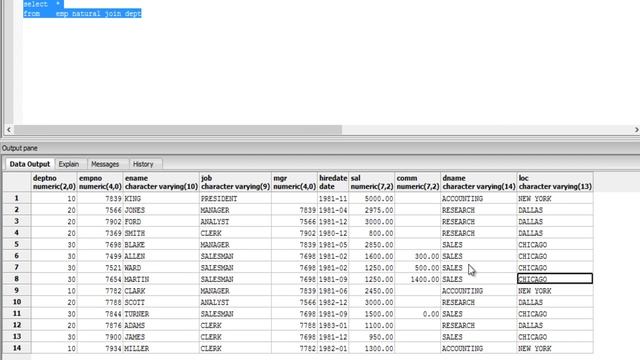Viewport: 640px width, 360px height.
Task: Click the empno 7839 cell in row 1
Action: pyautogui.click(x=100, y=199)
